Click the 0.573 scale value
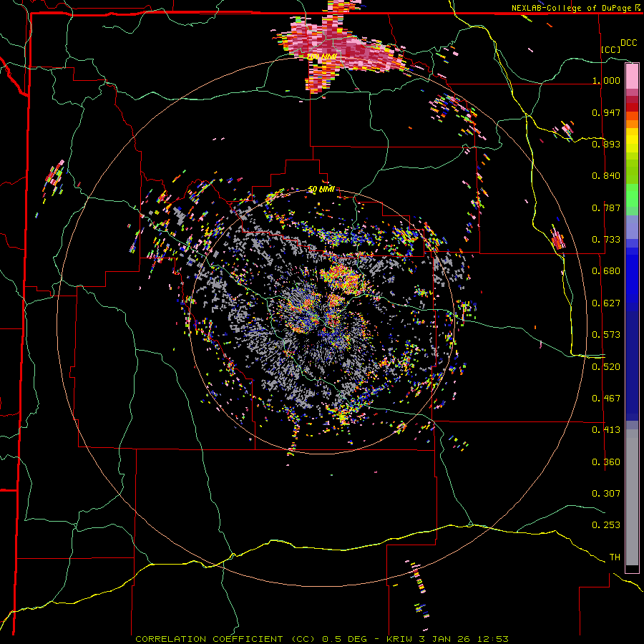This screenshot has height=644, width=644. pos(606,335)
